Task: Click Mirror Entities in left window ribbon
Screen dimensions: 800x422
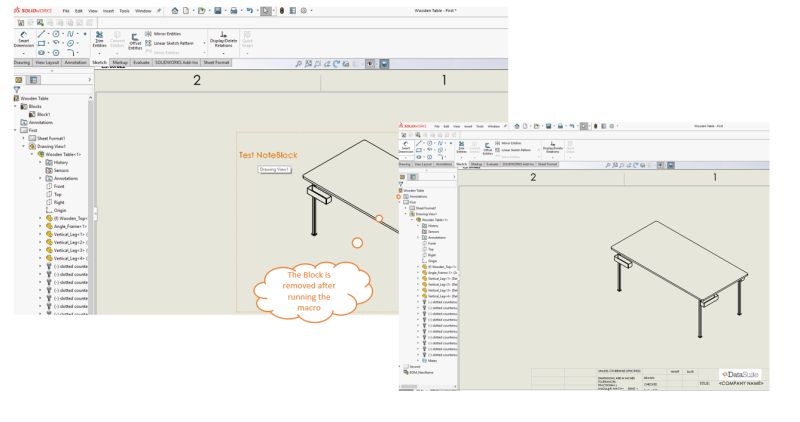Action: point(163,34)
